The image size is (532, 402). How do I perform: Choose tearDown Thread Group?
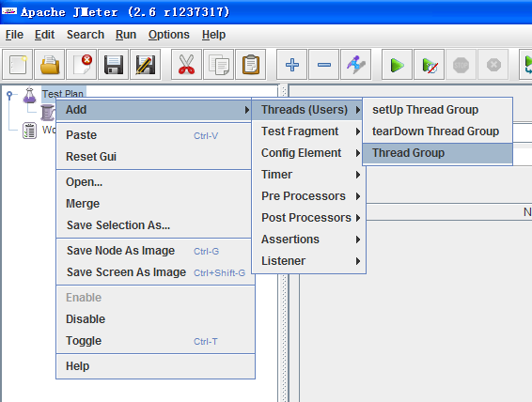[x=437, y=131]
